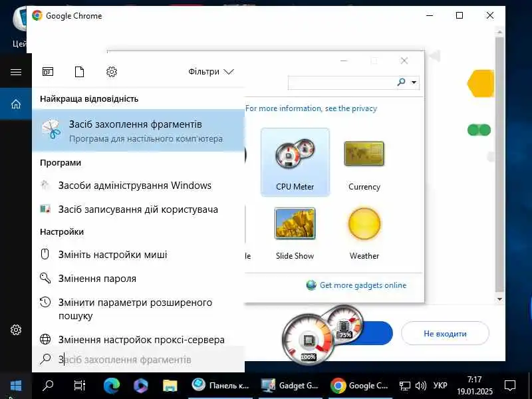Expand gadget search dropdown arrow
This screenshot has width=532, height=399.
[x=414, y=82]
